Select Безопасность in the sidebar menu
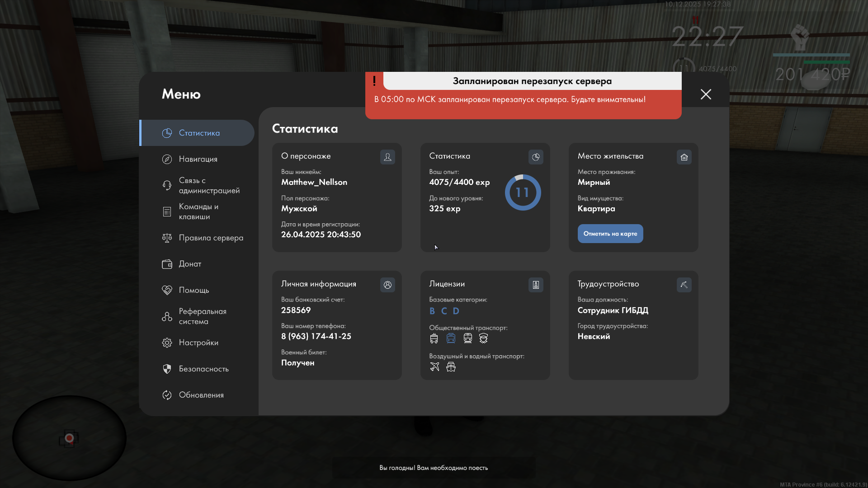 [x=203, y=369]
